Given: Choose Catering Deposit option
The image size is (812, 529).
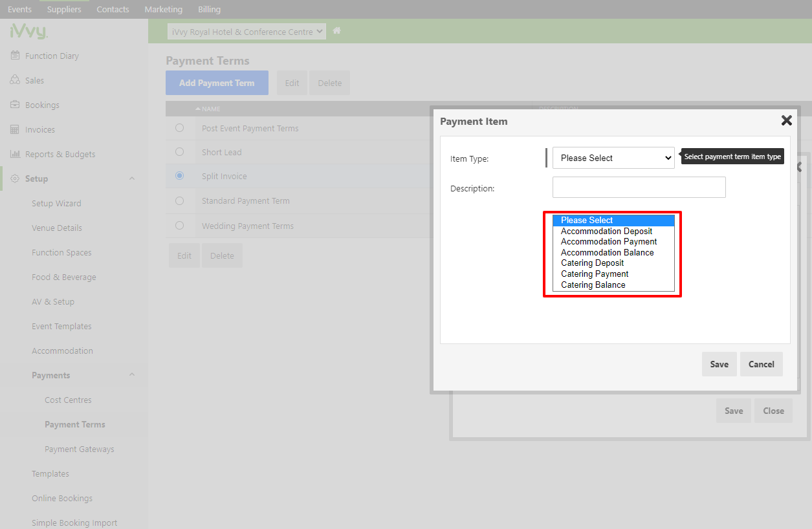Looking at the screenshot, I should (x=613, y=263).
